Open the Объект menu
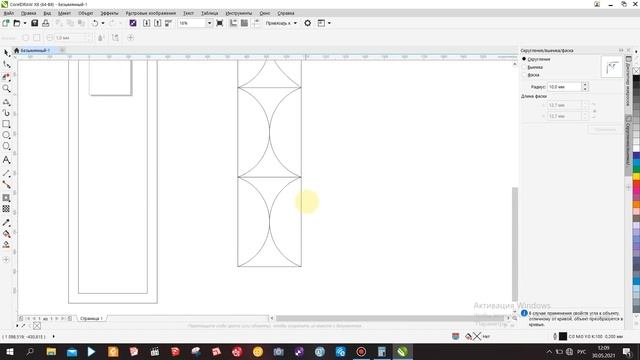Screen dimensions: 640x360 click(x=86, y=13)
